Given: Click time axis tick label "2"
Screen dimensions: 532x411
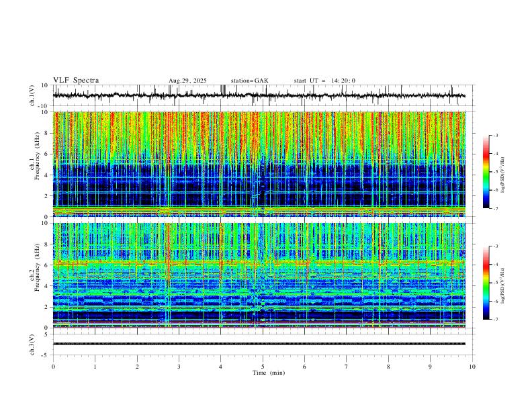Looking at the screenshot, I should 137,367.
